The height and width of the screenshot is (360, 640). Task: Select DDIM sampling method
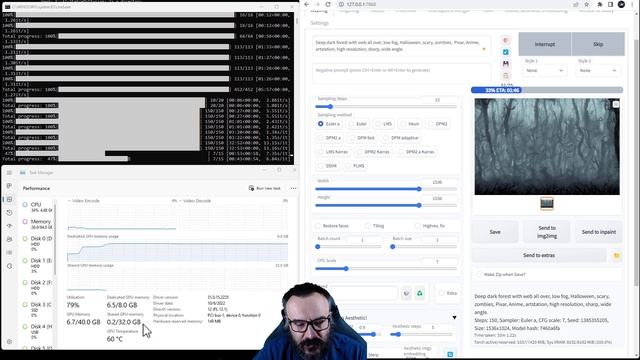[x=327, y=166]
